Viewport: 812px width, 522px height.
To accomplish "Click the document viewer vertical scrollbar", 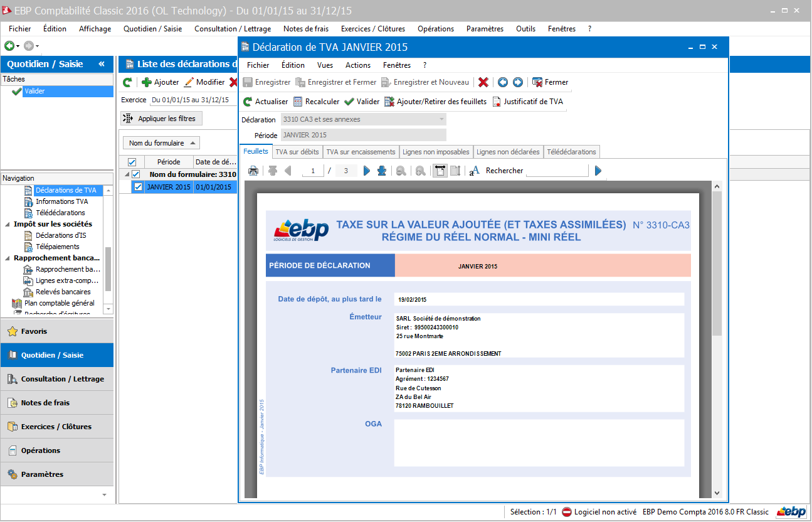I will click(x=717, y=264).
